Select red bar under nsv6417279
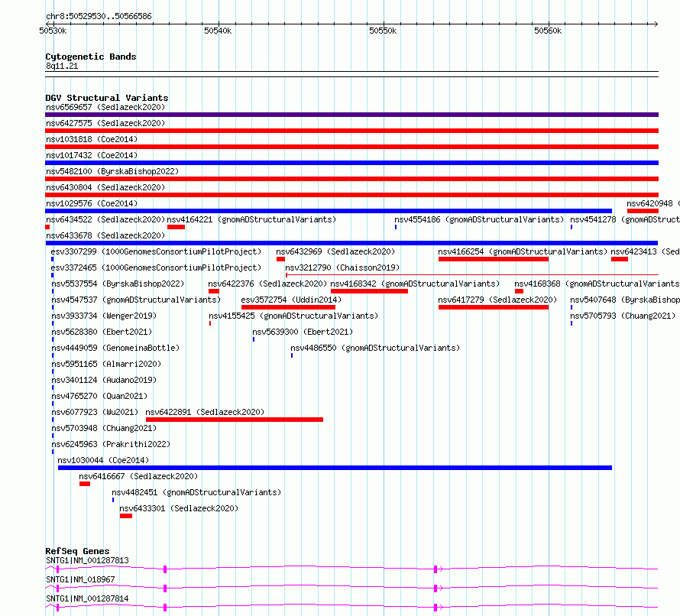The image size is (680, 616). point(494,307)
